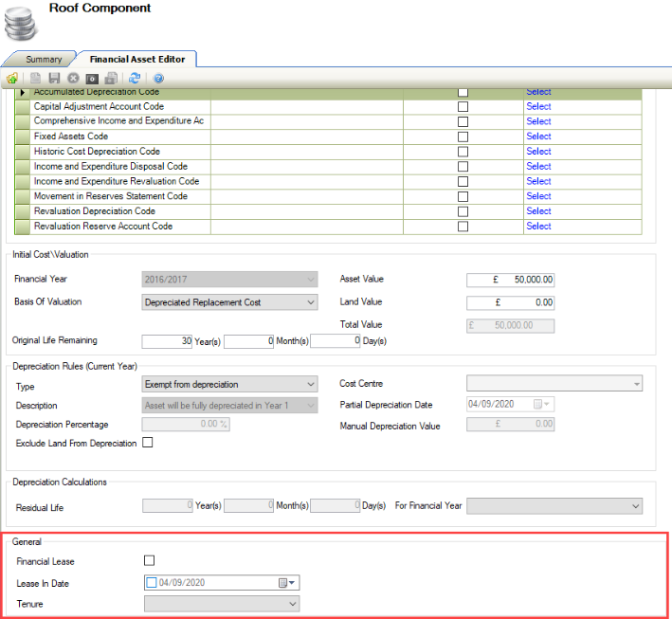Open help with the question mark icon

click(158, 78)
